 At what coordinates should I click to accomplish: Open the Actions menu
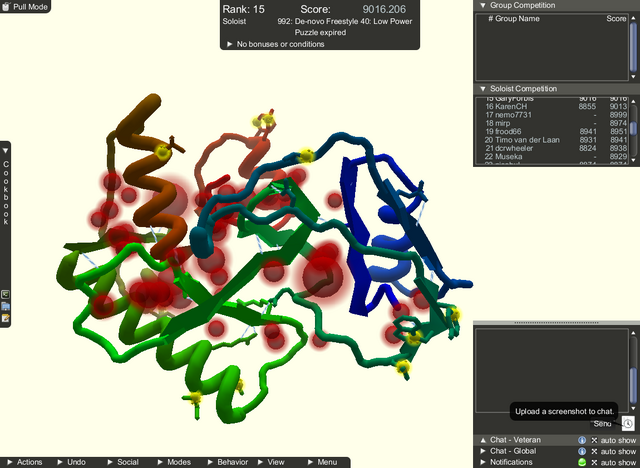24,462
